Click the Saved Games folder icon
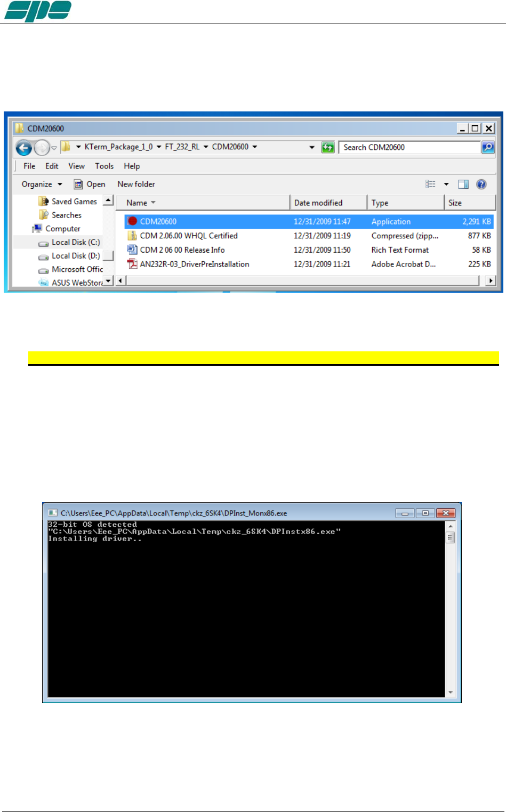 coord(44,201)
